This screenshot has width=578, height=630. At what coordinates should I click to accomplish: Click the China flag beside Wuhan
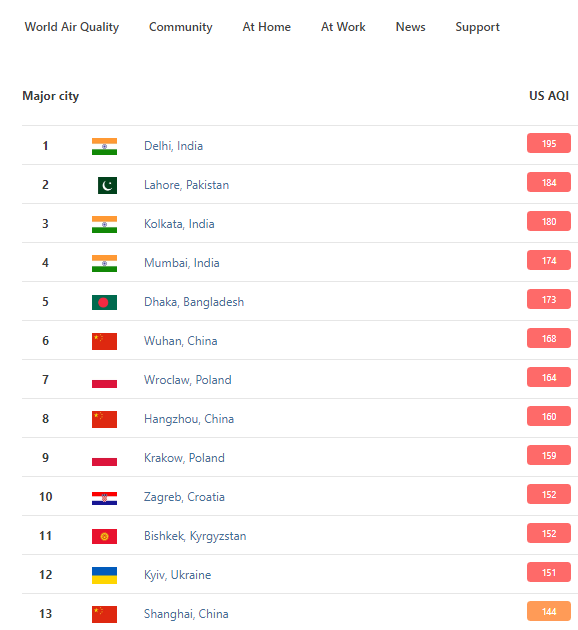click(x=104, y=341)
